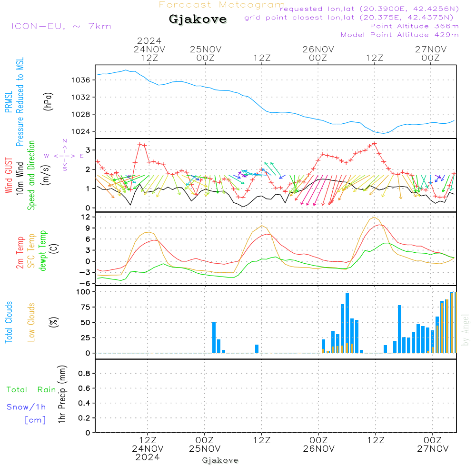The image size is (476, 476).
Task: Click the "Model Point Altitude 429m" text
Action: click(399, 35)
